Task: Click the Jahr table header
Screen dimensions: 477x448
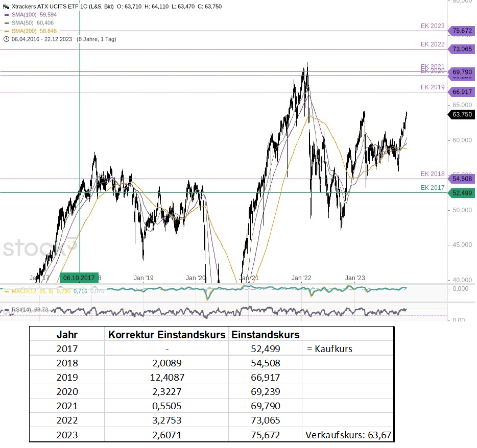Action: pos(67,335)
